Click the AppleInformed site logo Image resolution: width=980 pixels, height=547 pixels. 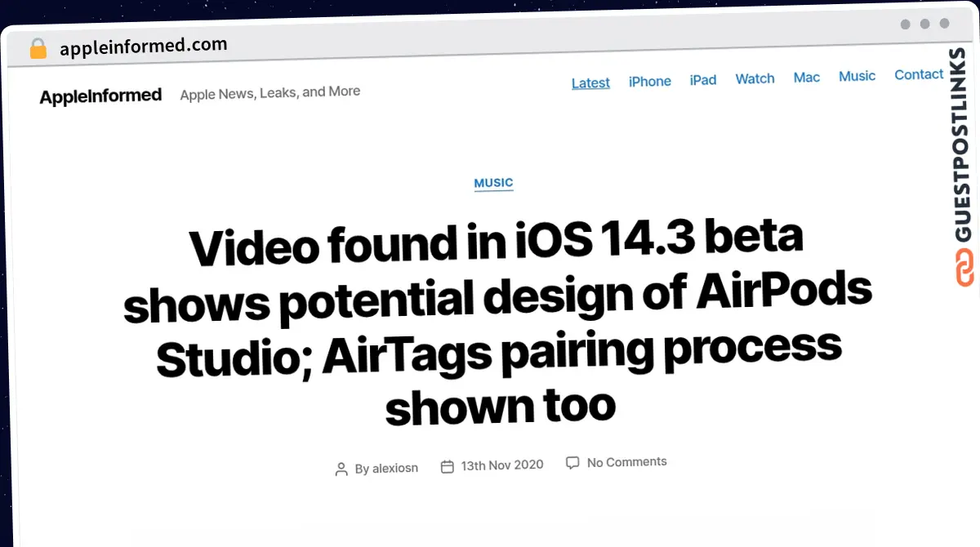click(100, 95)
